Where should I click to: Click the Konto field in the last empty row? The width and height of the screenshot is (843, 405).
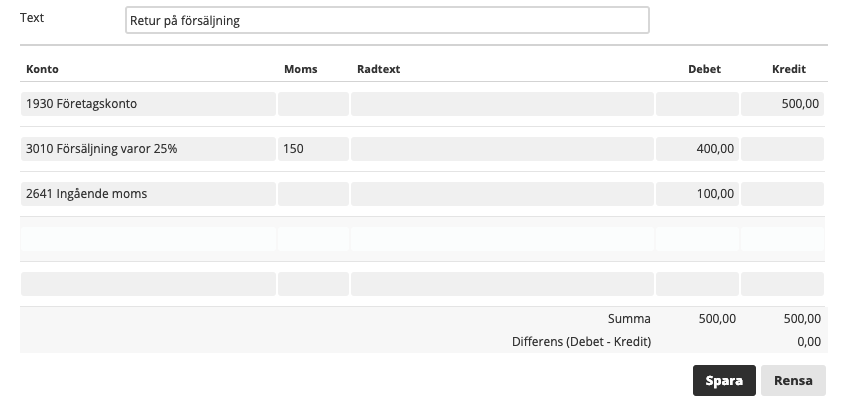148,284
